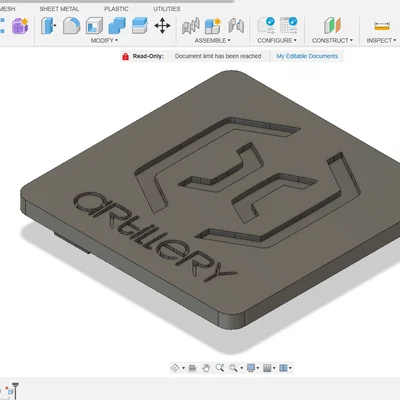The image size is (400, 400).
Task: Open Grid and Snaps settings icon
Action: 267,368
